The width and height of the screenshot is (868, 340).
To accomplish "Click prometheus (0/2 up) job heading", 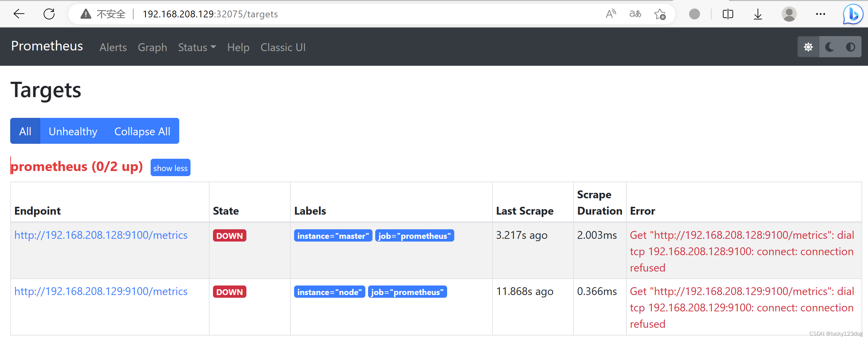I will point(77,167).
